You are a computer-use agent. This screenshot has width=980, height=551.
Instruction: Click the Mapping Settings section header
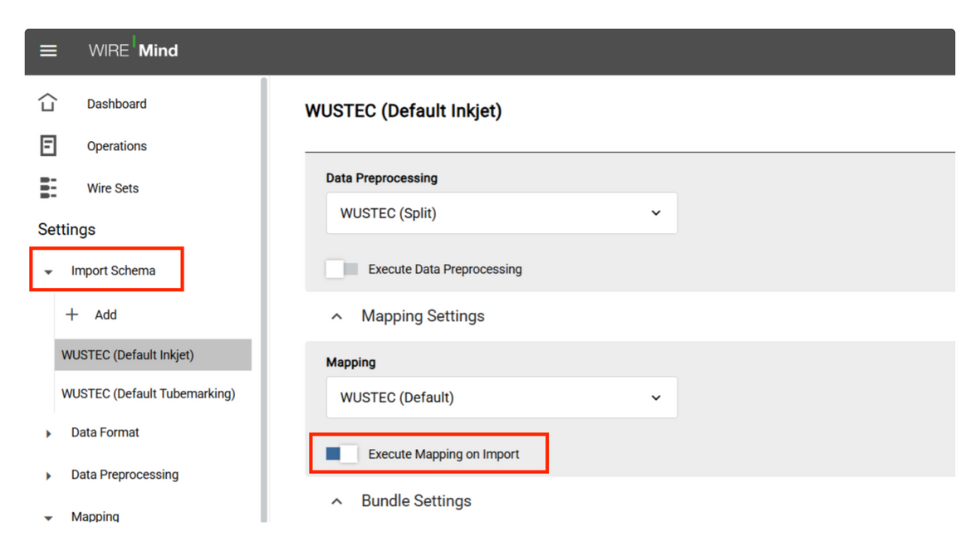[x=423, y=316]
